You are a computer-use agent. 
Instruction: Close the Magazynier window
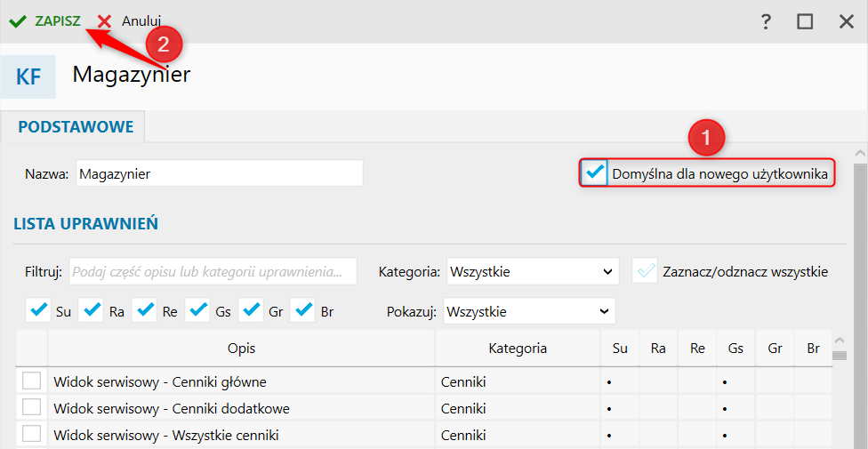point(846,21)
